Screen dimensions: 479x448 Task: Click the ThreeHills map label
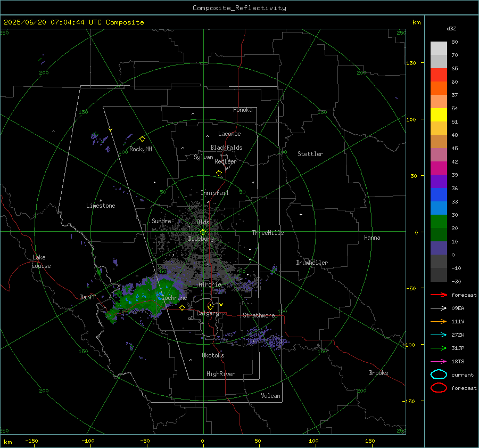tap(268, 233)
